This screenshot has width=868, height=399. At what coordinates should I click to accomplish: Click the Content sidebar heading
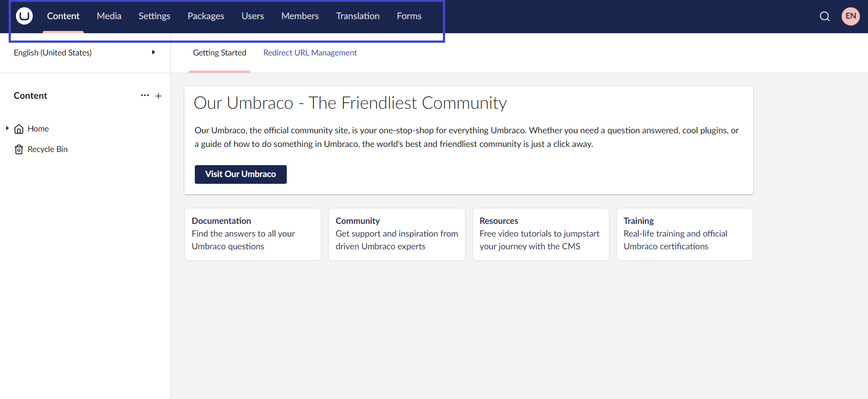tap(30, 96)
